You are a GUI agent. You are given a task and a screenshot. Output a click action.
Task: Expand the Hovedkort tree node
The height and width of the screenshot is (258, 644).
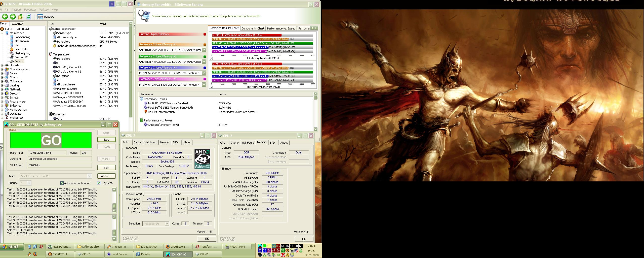2,65
